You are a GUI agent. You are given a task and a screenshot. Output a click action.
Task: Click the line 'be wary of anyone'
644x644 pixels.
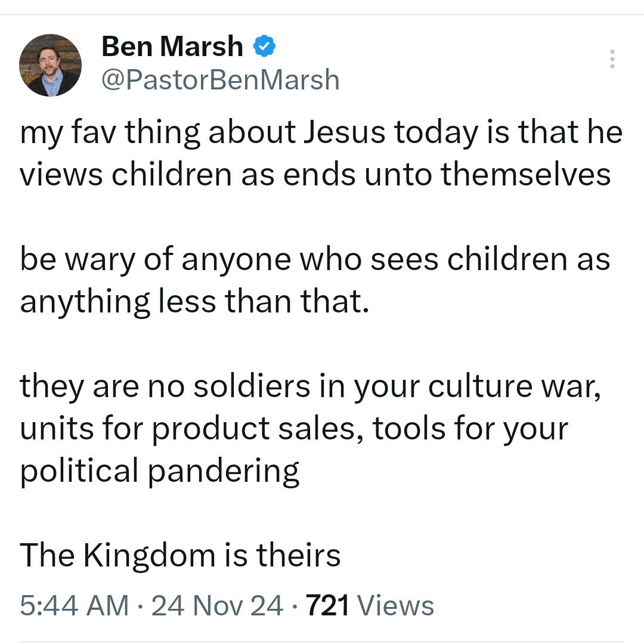315,259
